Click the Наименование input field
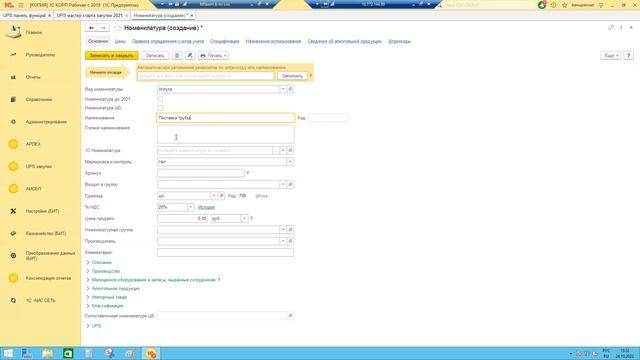The height and width of the screenshot is (360, 640). 226,118
